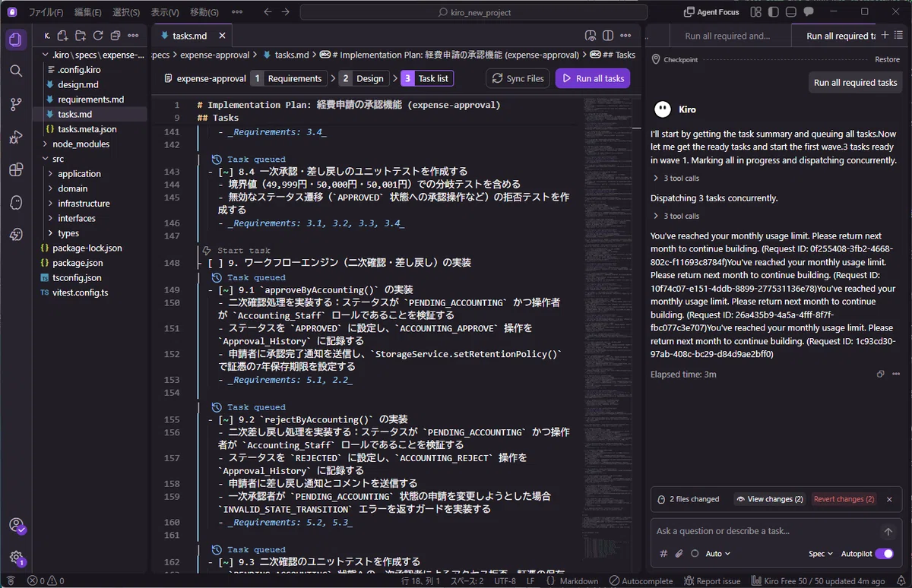Open the Manage gear icon
This screenshot has width=912, height=588.
(x=16, y=557)
